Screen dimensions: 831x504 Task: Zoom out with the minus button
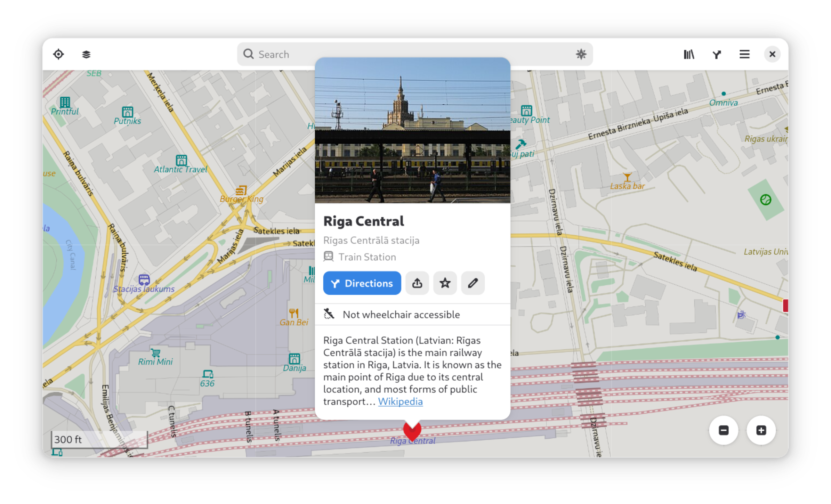[x=724, y=430]
